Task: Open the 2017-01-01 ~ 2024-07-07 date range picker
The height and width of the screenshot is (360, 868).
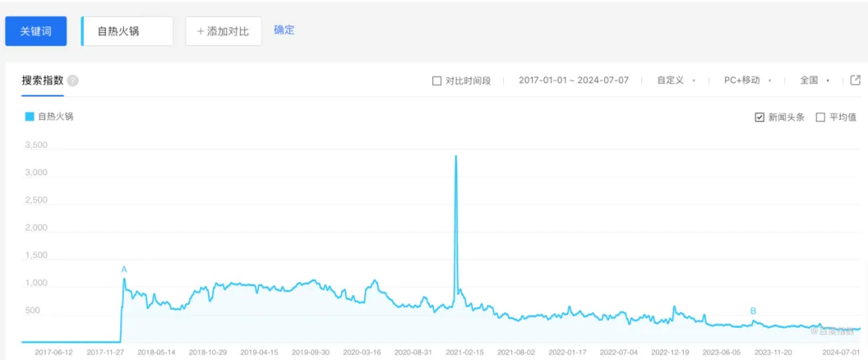Action: click(x=573, y=80)
